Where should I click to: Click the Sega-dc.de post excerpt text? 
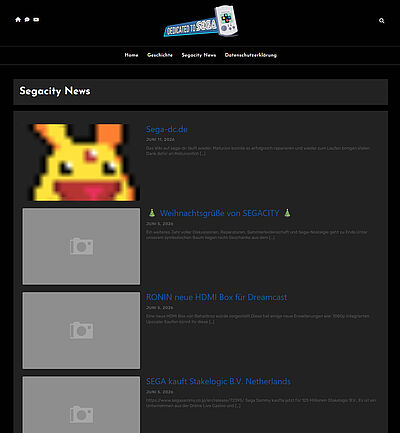point(258,151)
